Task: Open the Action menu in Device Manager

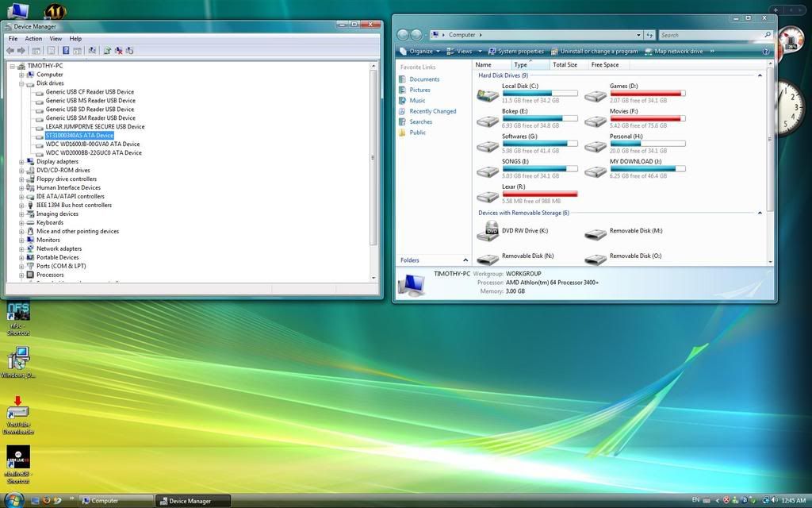Action: (x=33, y=38)
